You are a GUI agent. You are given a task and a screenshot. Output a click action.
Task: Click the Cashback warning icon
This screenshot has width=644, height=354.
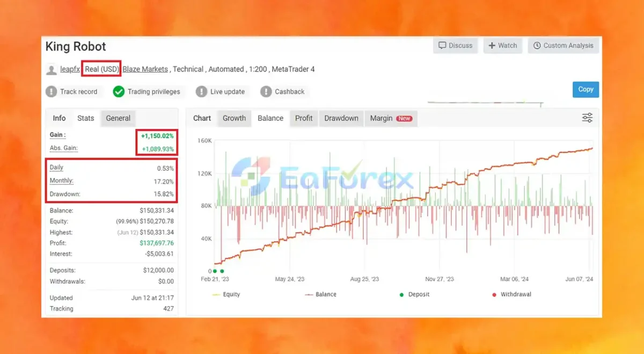(266, 92)
